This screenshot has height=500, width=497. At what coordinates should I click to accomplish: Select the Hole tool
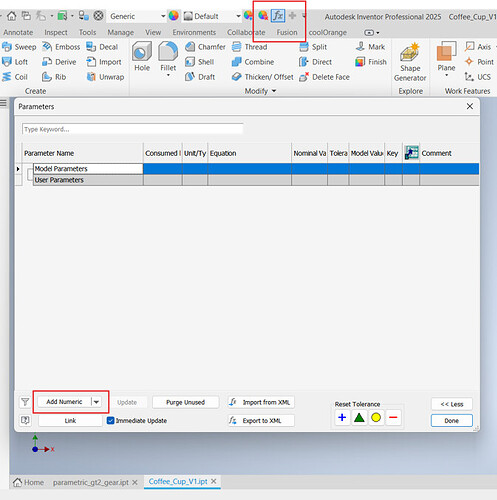[142, 56]
